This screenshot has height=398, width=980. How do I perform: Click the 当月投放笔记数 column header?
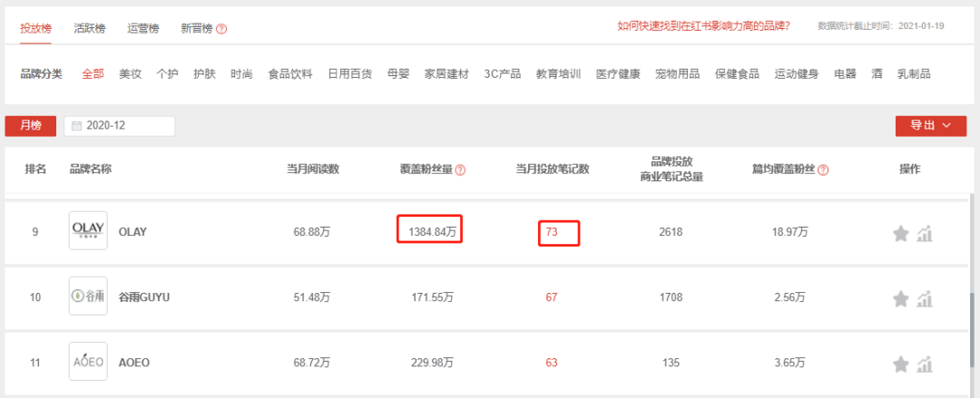click(553, 170)
